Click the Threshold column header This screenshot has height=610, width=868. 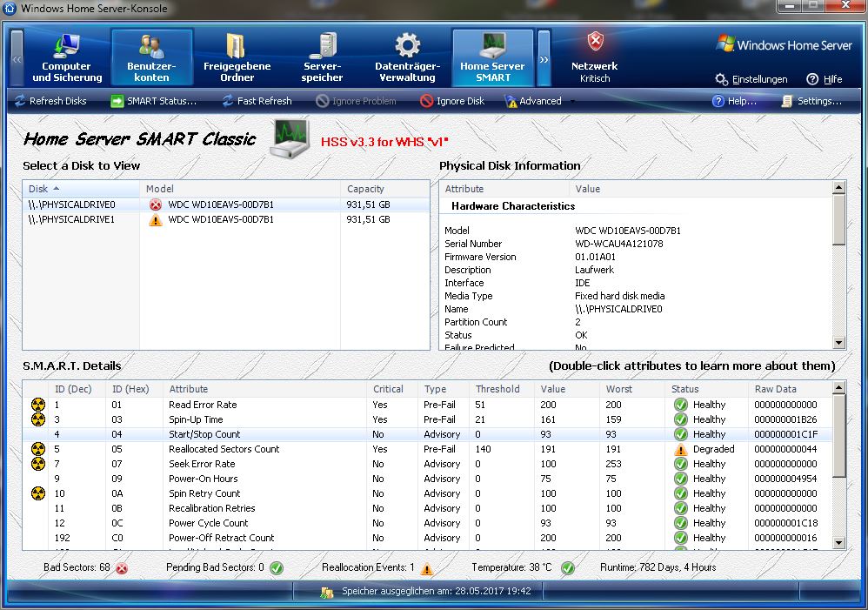tap(502, 389)
